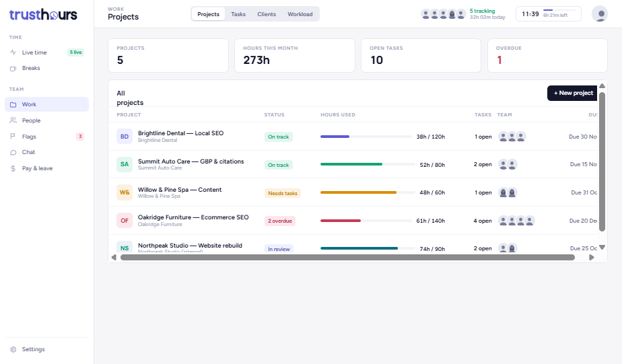Open the Chat bubble icon
This screenshot has width=622, height=364.
pos(13,152)
